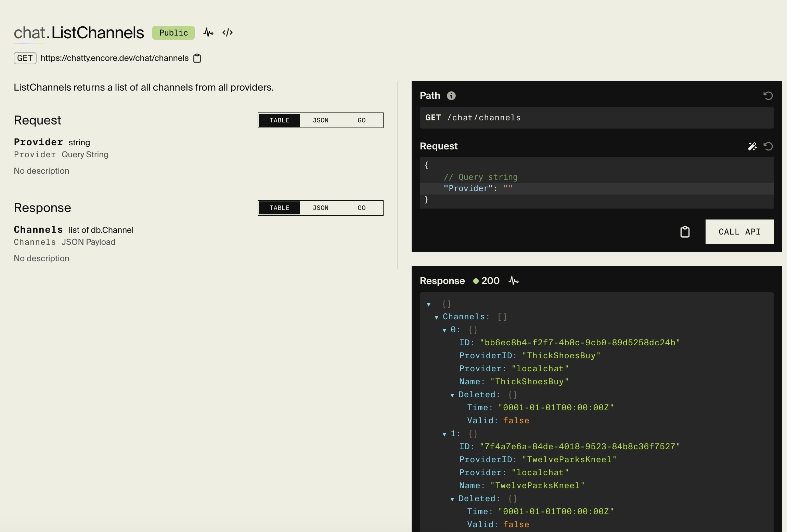Switch Response view to JSON
Image resolution: width=787 pixels, height=532 pixels.
(x=320, y=208)
